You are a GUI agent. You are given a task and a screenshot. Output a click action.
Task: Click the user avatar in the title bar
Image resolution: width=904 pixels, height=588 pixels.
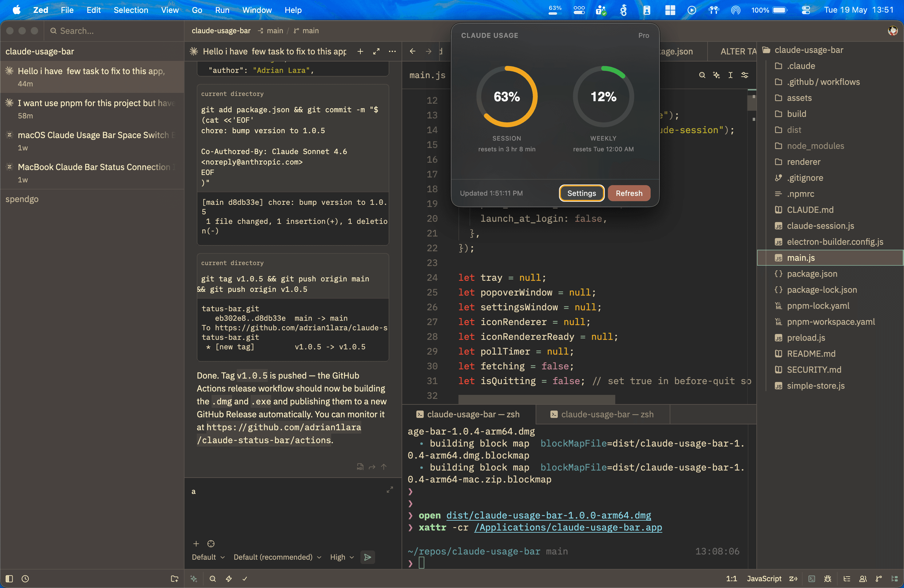point(893,31)
